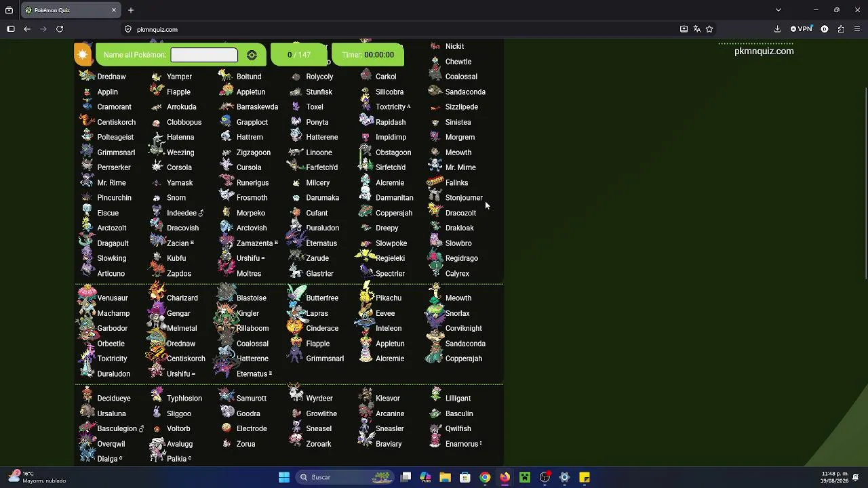Open the Windows Start menu
Screen dimensions: 868x488
284,477
